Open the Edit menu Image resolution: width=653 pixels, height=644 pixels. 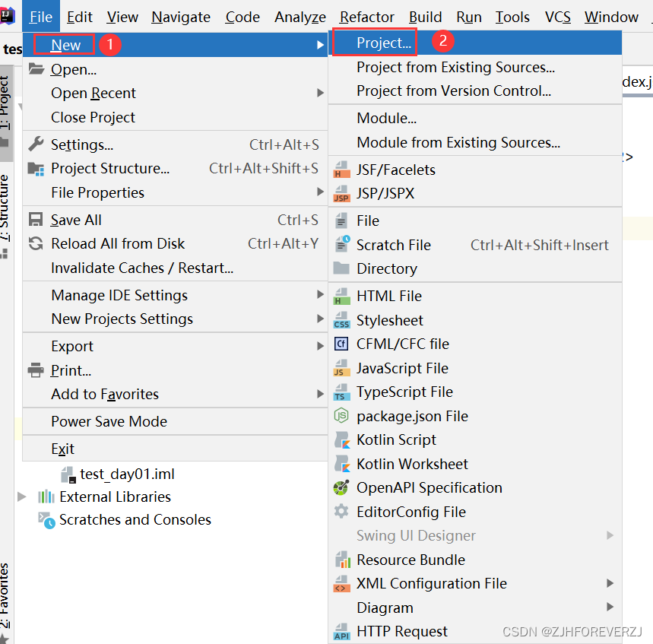tap(80, 17)
